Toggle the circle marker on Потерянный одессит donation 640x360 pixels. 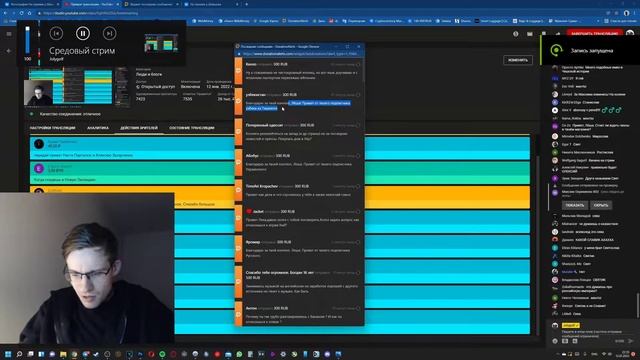tap(358, 125)
